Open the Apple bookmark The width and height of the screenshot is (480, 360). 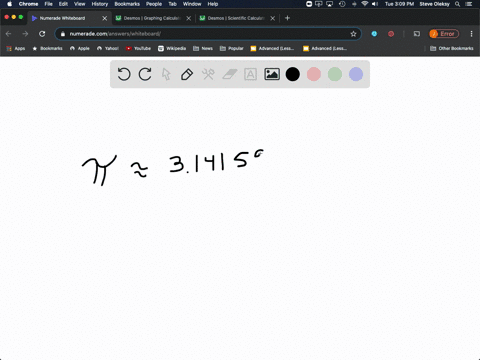tap(80, 48)
